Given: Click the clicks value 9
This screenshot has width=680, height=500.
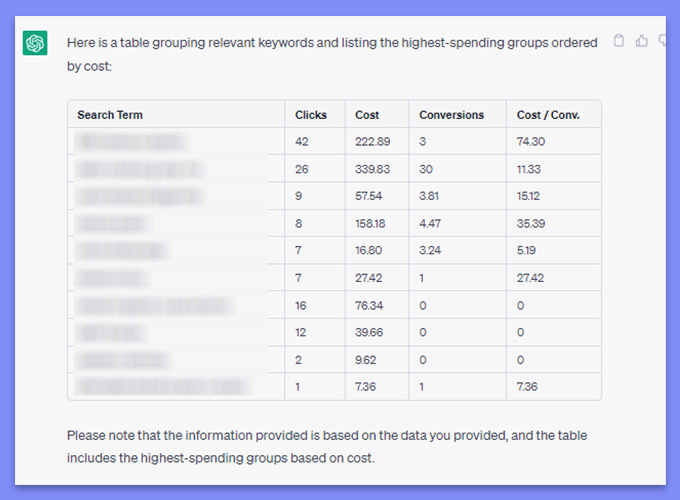Looking at the screenshot, I should click(298, 196).
